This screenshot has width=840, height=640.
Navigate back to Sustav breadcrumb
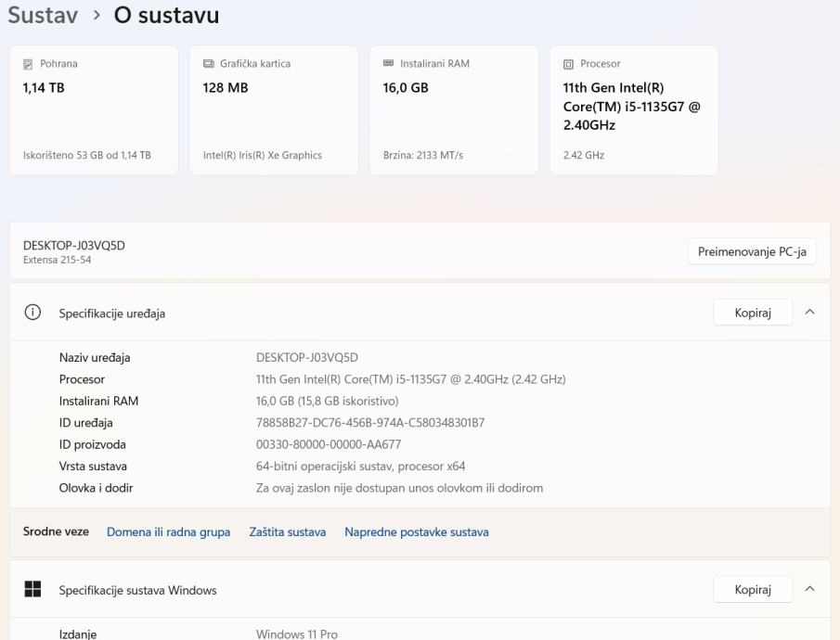[x=44, y=16]
